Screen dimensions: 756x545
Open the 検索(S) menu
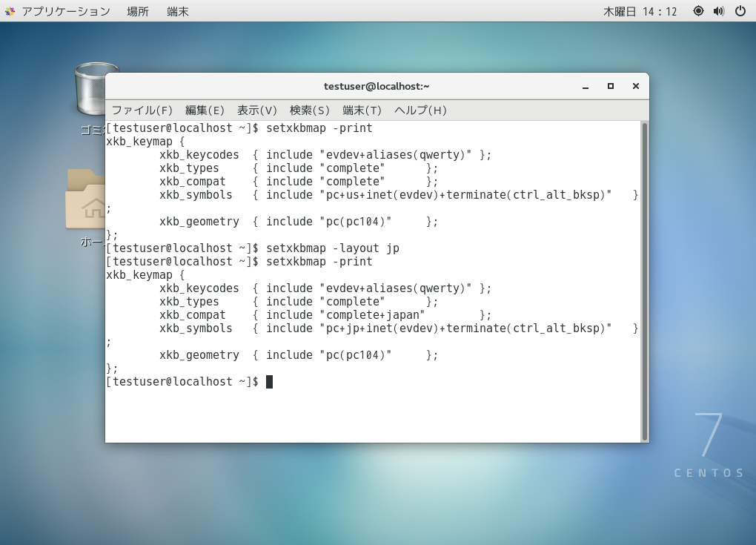coord(310,110)
